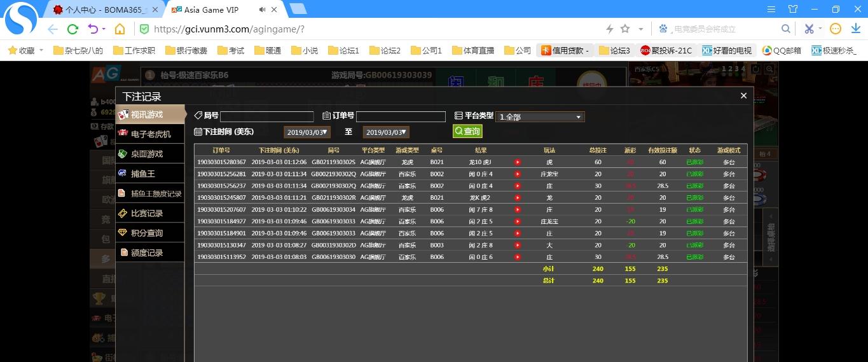Viewport: 868px width, 362px height.
Task: Open the 好看的电视 bookmark
Action: coord(726,50)
